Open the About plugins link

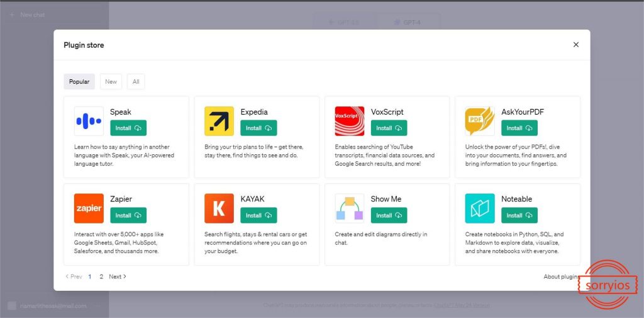561,276
